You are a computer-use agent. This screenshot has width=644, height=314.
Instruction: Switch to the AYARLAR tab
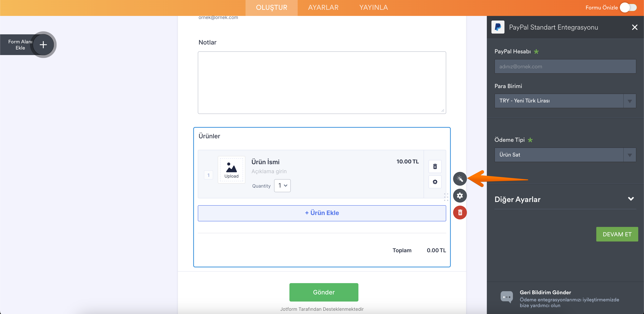point(323,7)
